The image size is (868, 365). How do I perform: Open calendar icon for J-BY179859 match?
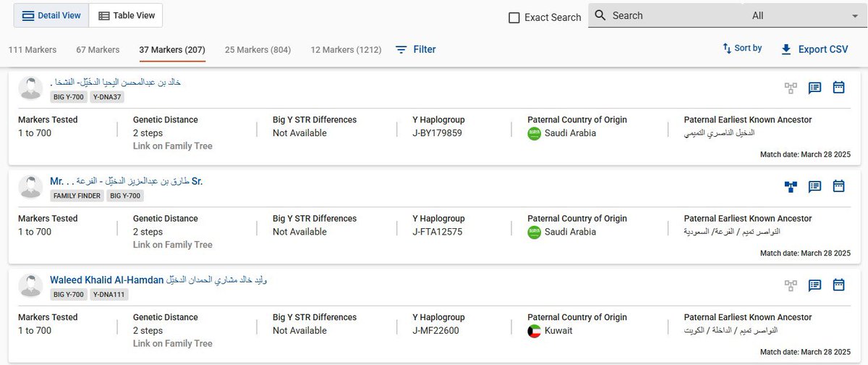pyautogui.click(x=838, y=88)
